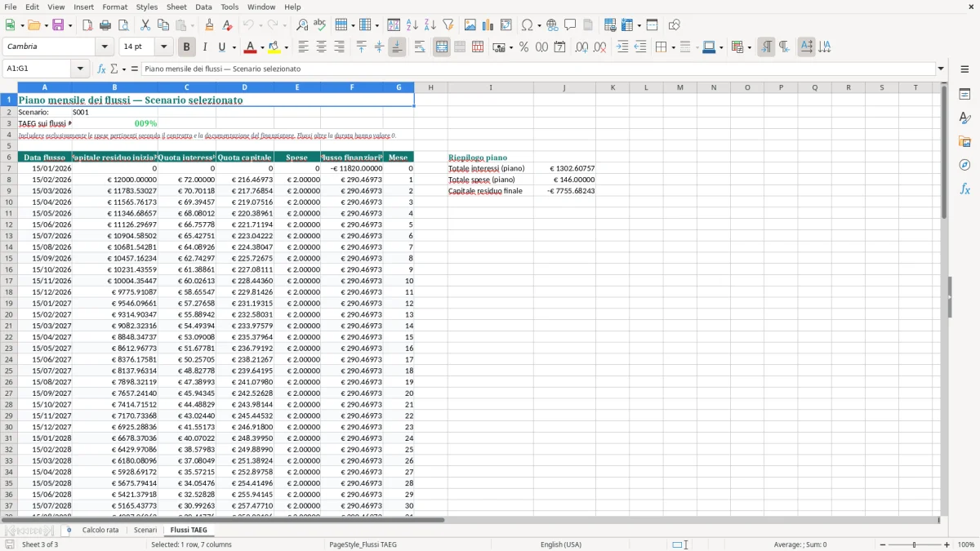Run the Spelling check icon

[320, 25]
